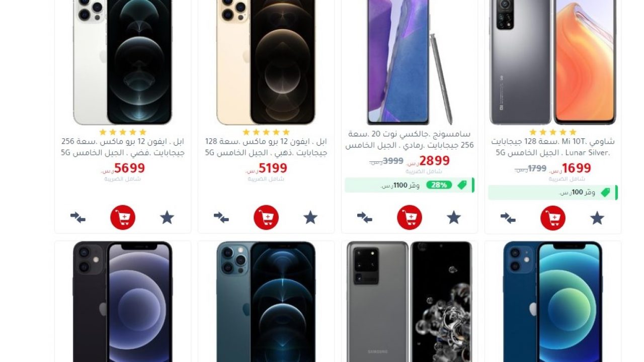This screenshot has height=362, width=644.
Task: Compare the Samsung Galaxy Note 20
Action: [365, 218]
